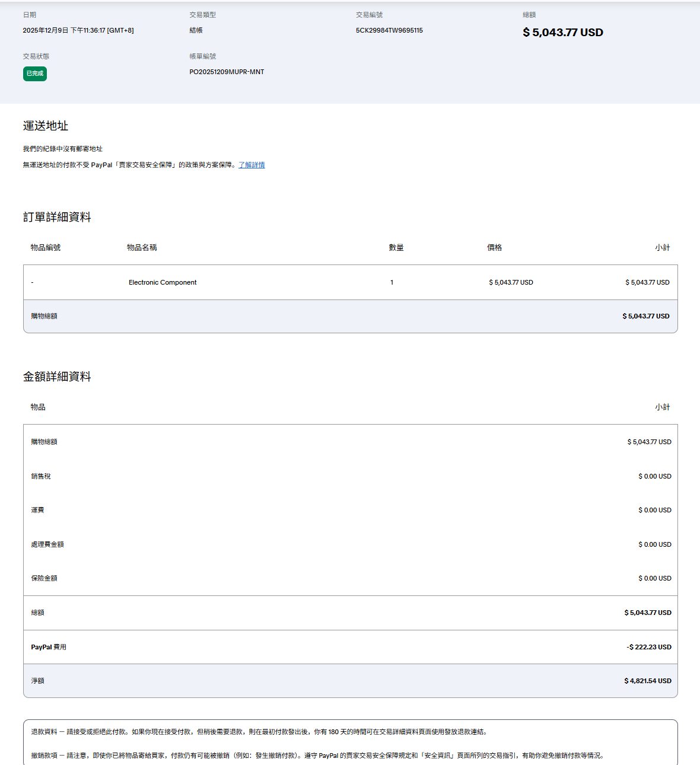Click the 結帳 transaction type value
700x765 pixels.
click(x=196, y=30)
